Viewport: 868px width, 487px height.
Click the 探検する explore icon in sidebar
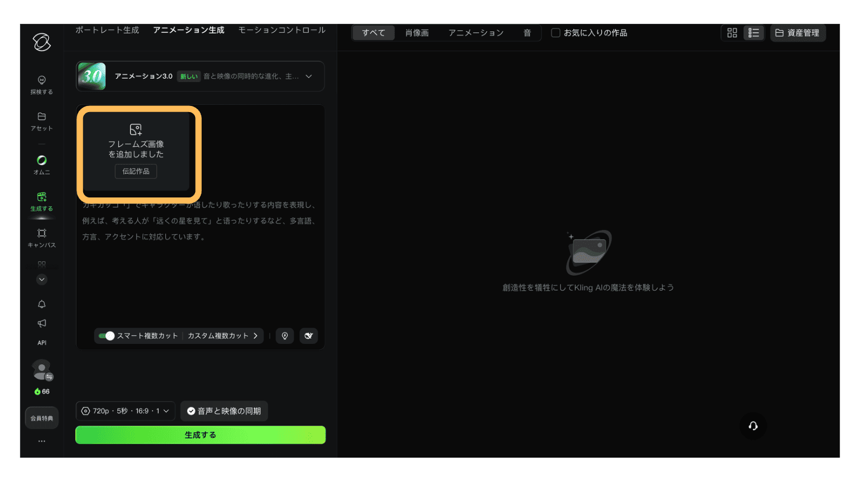click(42, 80)
